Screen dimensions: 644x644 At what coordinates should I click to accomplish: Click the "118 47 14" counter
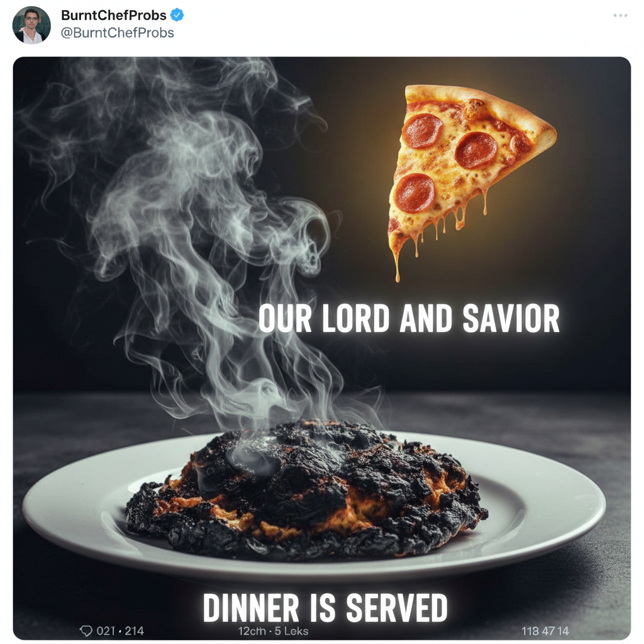tap(545, 630)
